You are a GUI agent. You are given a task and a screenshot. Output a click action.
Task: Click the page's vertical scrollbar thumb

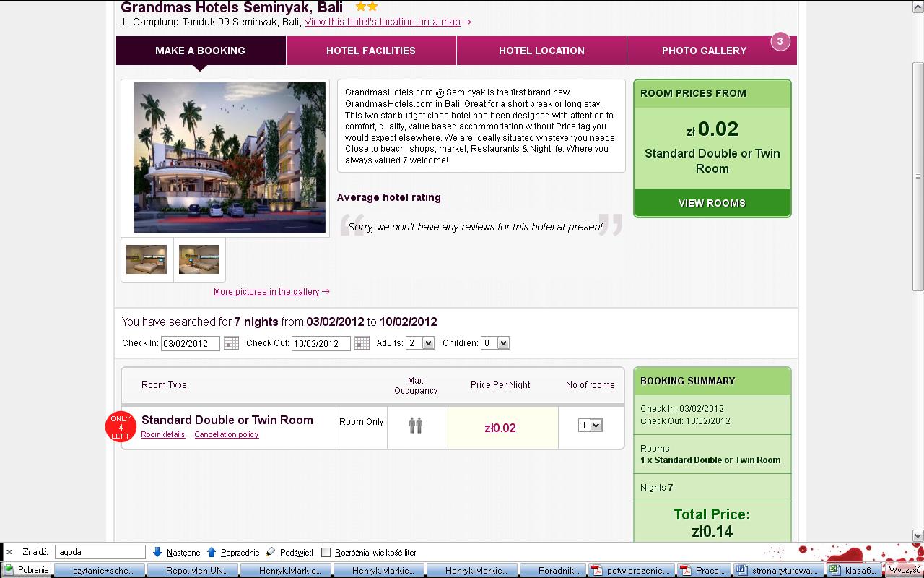918,177
